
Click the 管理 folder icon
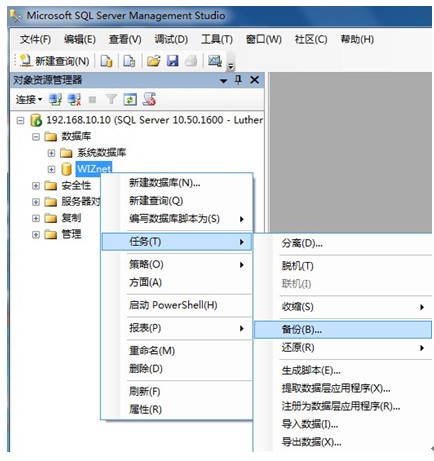[51, 234]
